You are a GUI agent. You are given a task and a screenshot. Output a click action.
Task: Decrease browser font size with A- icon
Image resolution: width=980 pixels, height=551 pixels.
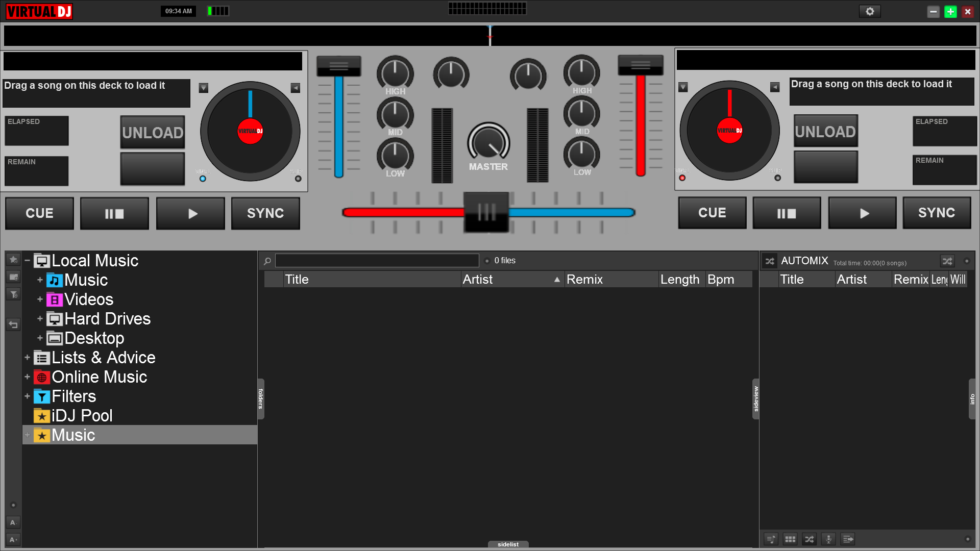tap(13, 522)
